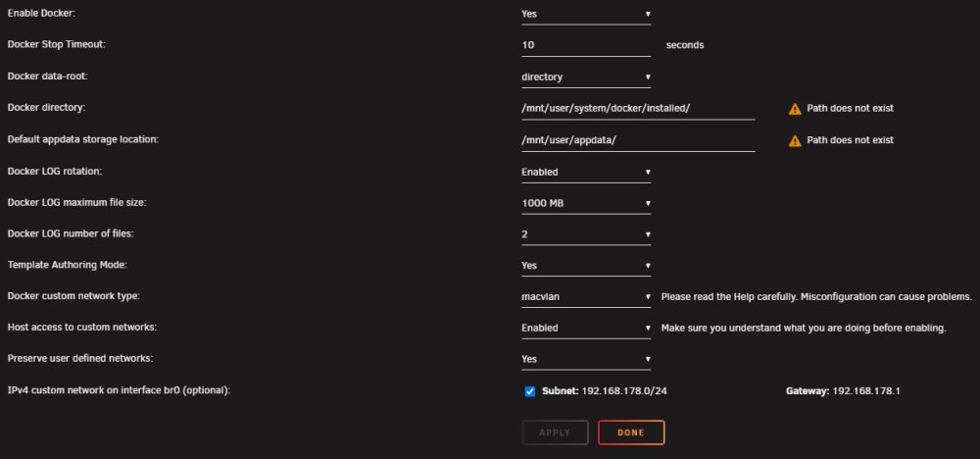
Task: Click warning icon beside Docker directory
Action: tap(795, 109)
